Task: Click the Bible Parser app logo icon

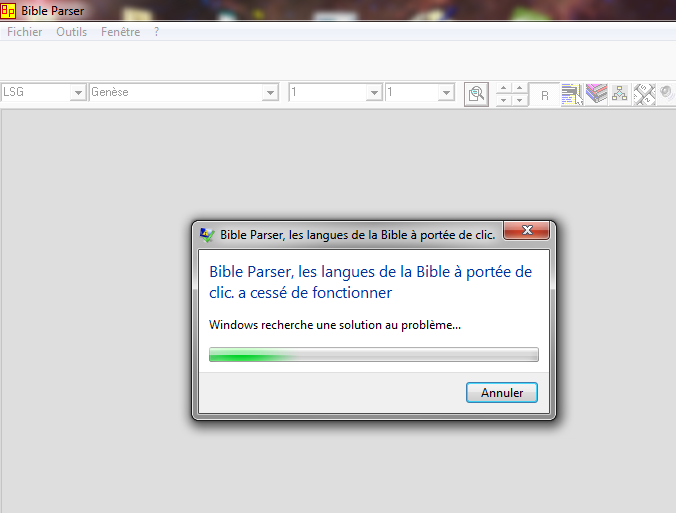Action: click(x=8, y=10)
